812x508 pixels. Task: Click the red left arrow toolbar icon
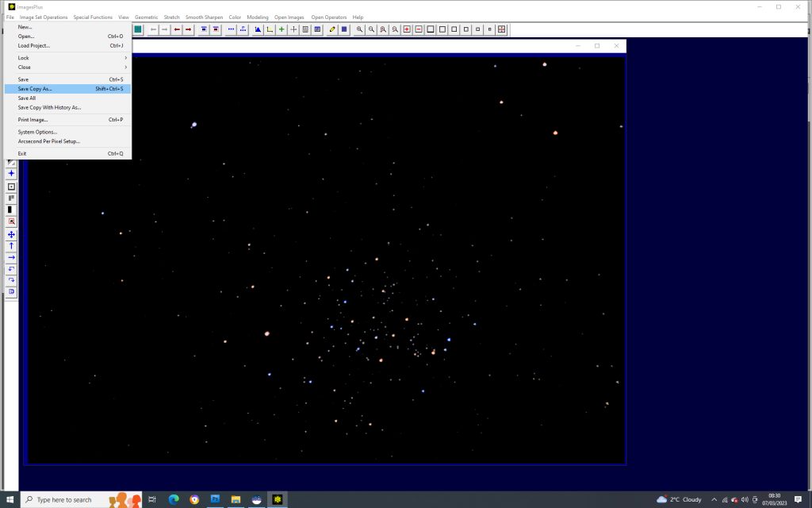point(177,29)
